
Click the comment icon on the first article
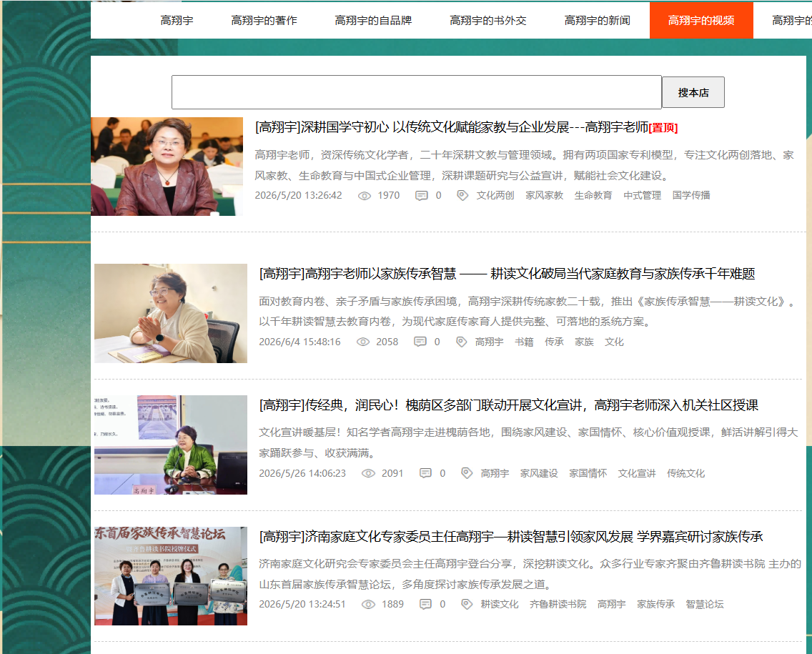(x=422, y=196)
